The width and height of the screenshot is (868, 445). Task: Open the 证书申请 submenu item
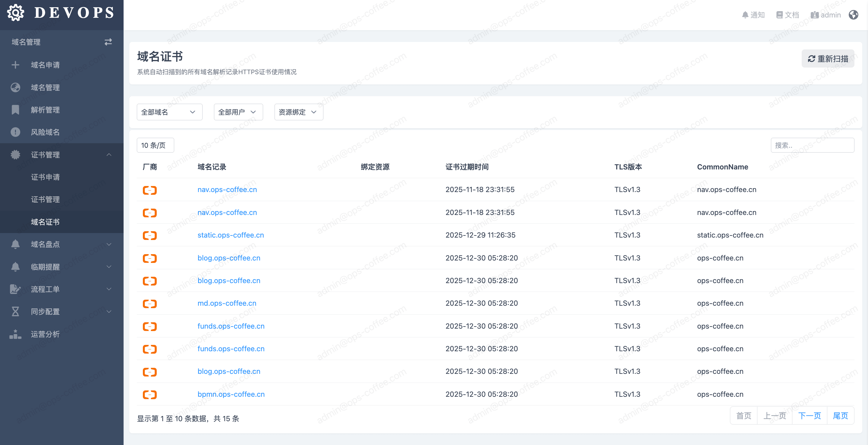coord(45,177)
